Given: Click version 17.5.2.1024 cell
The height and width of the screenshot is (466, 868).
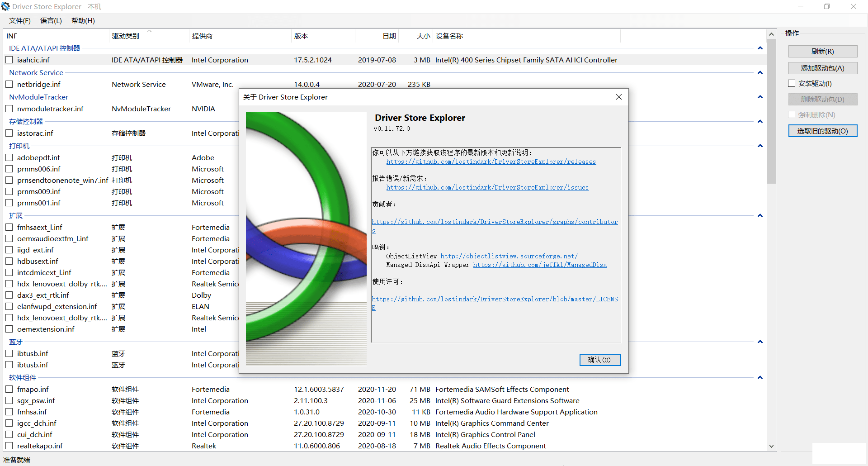Looking at the screenshot, I should pos(313,60).
